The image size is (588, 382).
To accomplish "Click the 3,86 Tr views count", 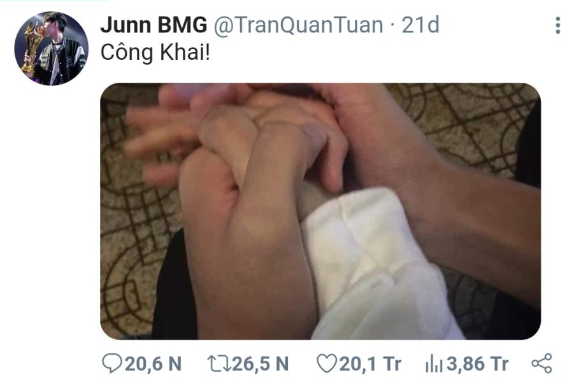I will click(x=477, y=364).
